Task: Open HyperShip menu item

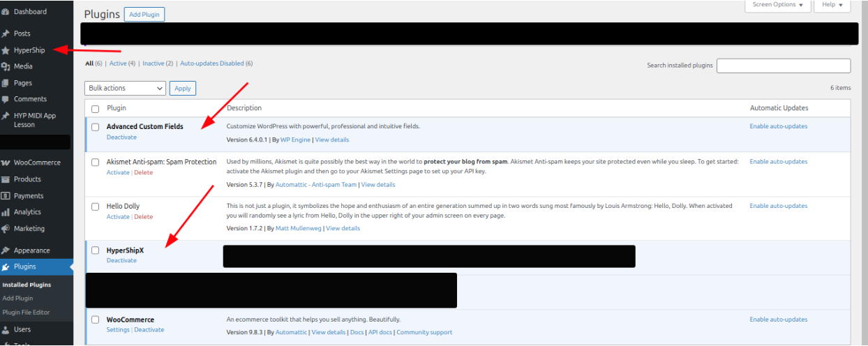Action: (29, 50)
